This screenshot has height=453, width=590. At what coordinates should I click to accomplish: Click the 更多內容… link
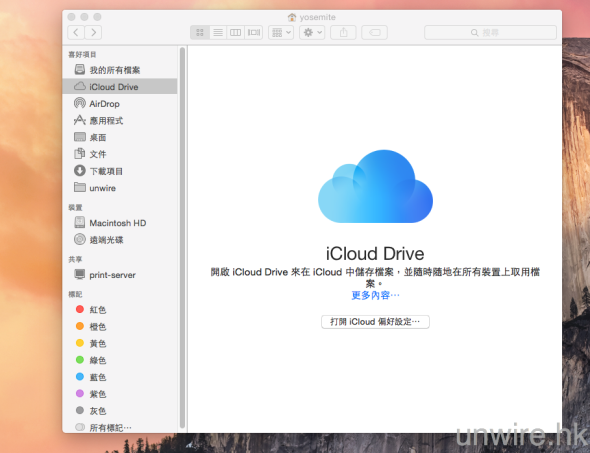[x=375, y=295]
